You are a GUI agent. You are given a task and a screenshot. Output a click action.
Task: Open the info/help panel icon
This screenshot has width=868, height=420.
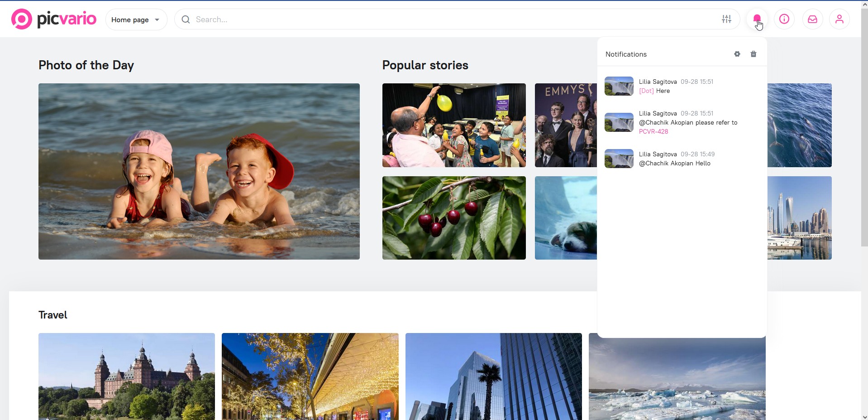[784, 19]
